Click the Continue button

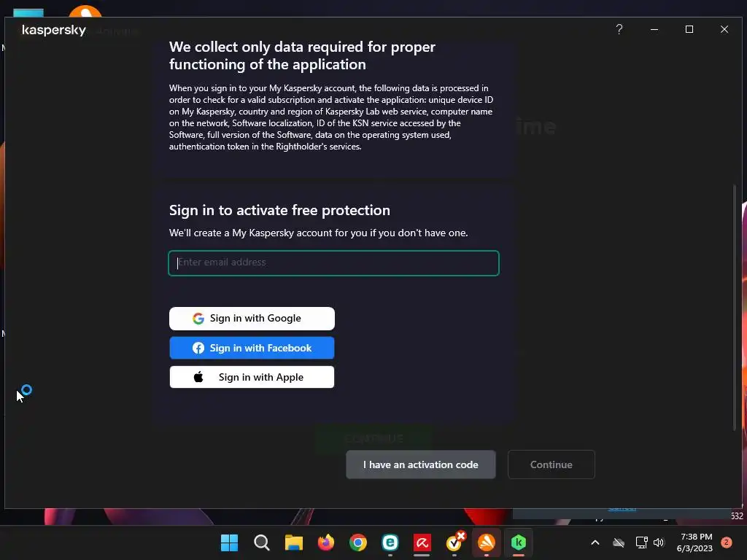[551, 464]
